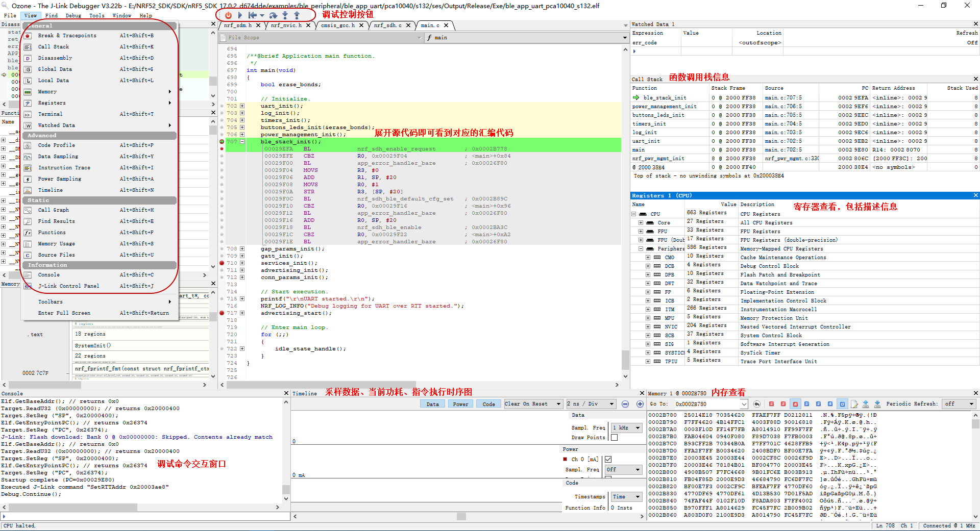Image resolution: width=980 pixels, height=531 pixels.
Task: Open the Memory submenu in View menu
Action: pyautogui.click(x=100, y=92)
